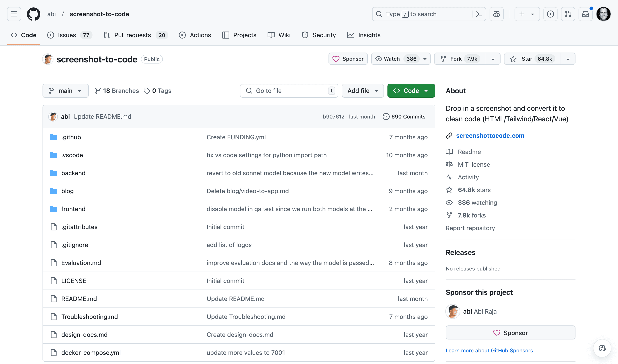Expand the Add file dropdown
Viewport: 618px width, 364px height.
(x=363, y=91)
